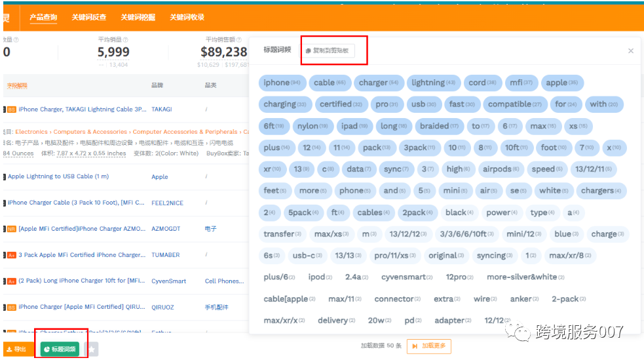This screenshot has width=644, height=360.
Task: Select the 'transfer' keyword tag
Action: (x=282, y=234)
